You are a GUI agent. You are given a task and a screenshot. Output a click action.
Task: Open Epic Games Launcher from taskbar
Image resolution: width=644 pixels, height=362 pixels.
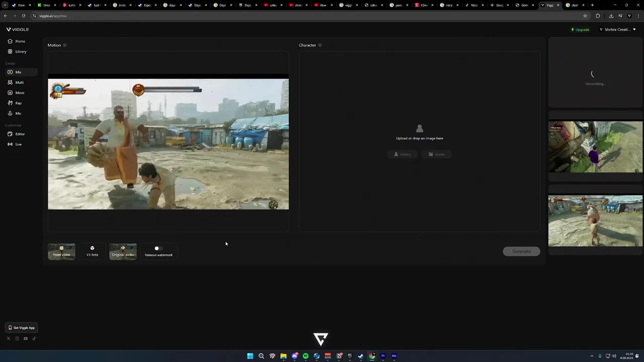[x=350, y=356]
